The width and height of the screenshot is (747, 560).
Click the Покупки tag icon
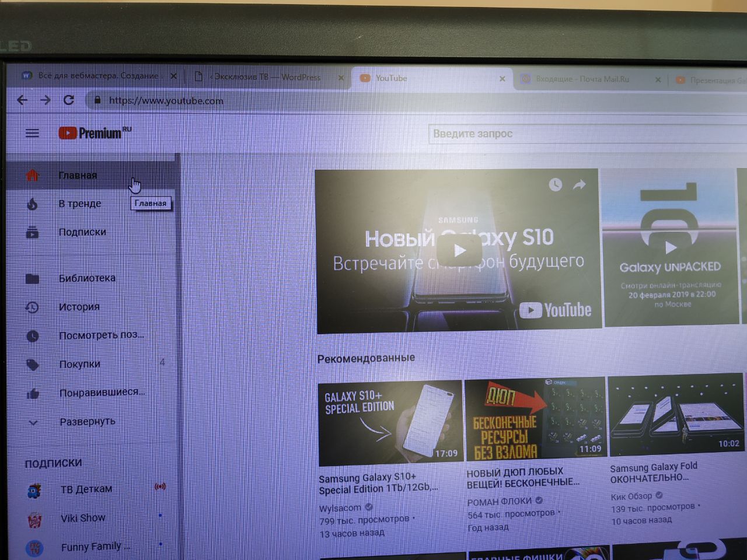pos(33,365)
